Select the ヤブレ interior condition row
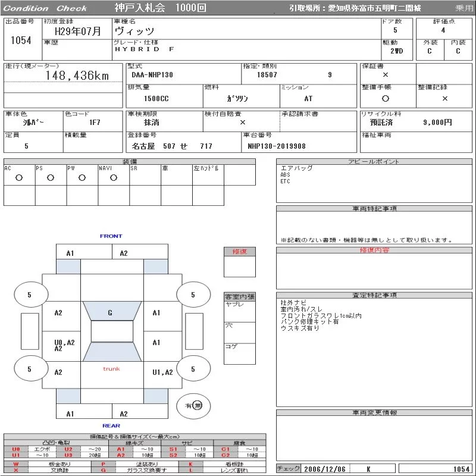The image size is (476, 476). (240, 312)
